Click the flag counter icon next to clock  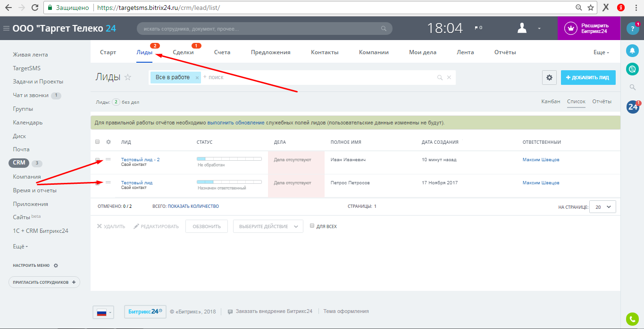click(478, 28)
